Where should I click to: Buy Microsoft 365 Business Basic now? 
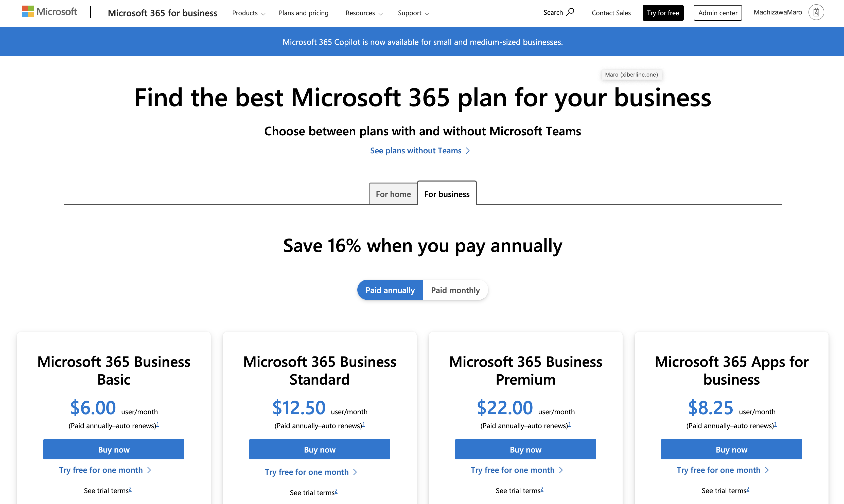[x=113, y=449]
